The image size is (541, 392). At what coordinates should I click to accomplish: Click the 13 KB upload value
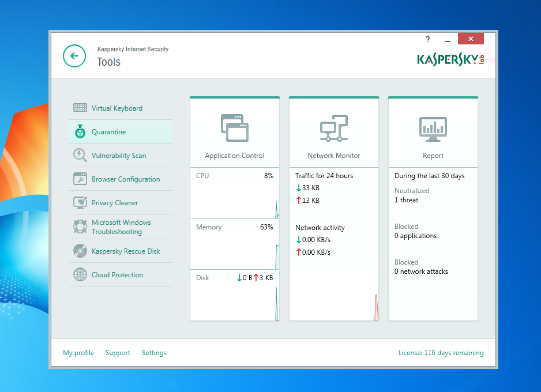coord(307,200)
